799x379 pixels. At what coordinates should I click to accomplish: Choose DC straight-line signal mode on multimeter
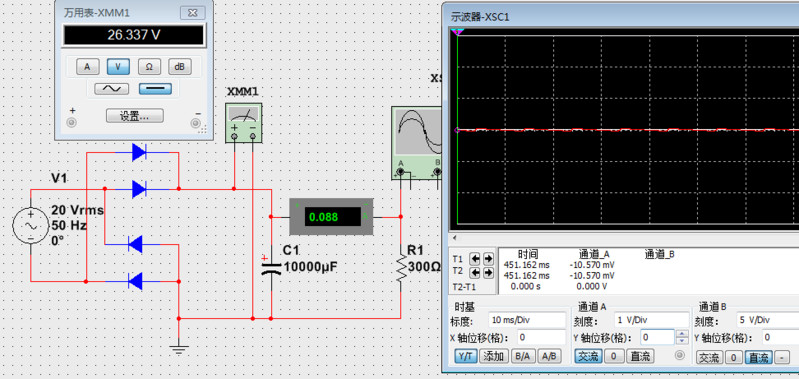point(155,89)
